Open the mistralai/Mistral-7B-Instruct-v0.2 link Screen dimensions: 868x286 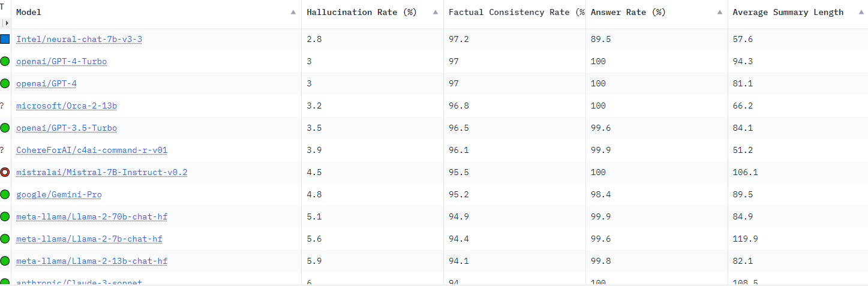tap(102, 172)
